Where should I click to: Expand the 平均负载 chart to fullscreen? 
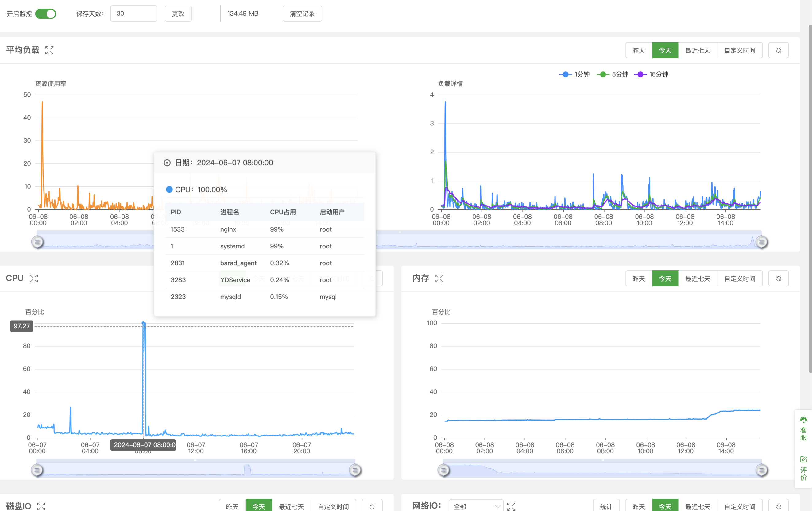tap(49, 50)
